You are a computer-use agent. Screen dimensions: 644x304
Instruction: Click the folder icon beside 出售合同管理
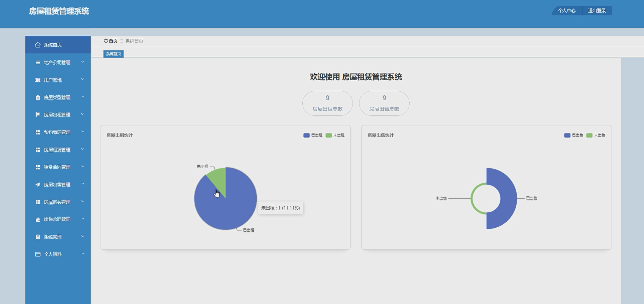click(38, 219)
